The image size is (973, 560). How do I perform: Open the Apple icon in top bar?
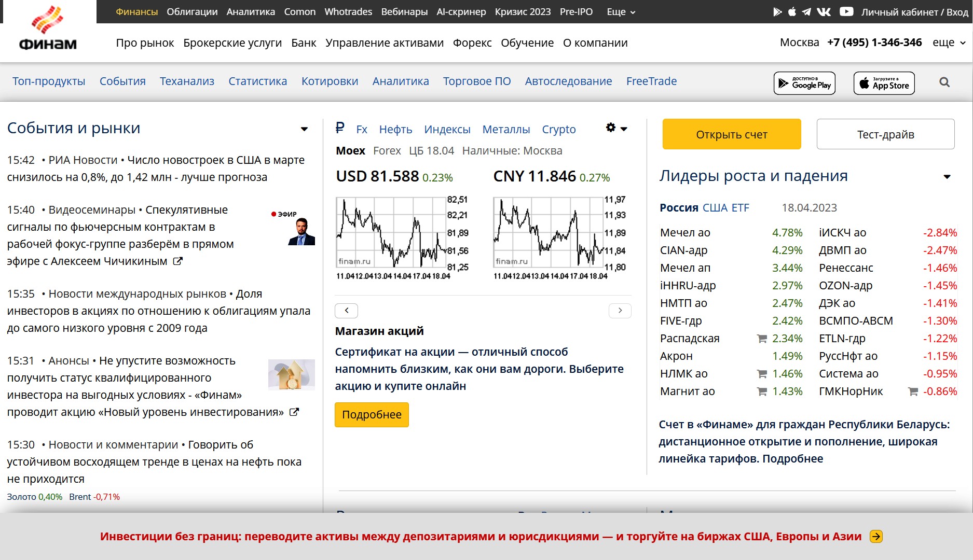tap(792, 12)
